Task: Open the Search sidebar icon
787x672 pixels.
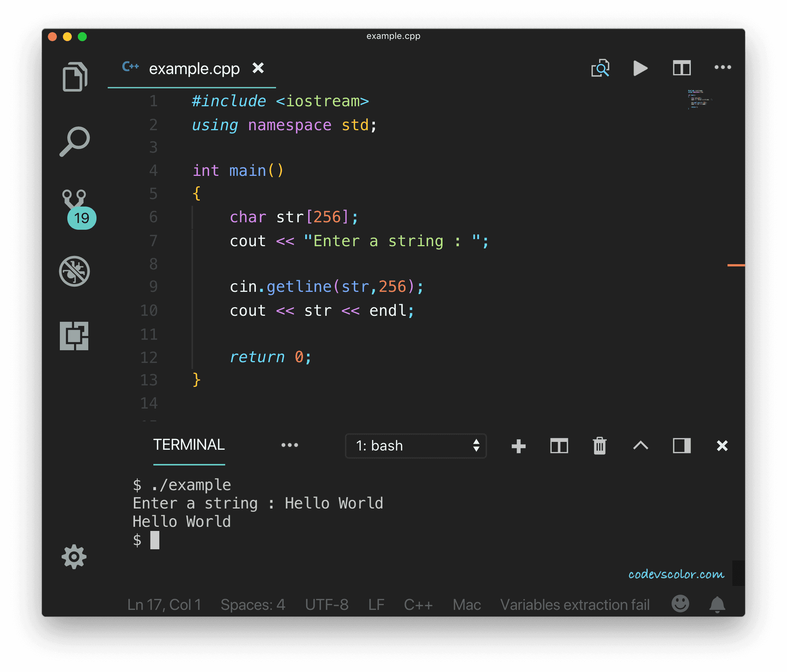Action: pos(74,141)
